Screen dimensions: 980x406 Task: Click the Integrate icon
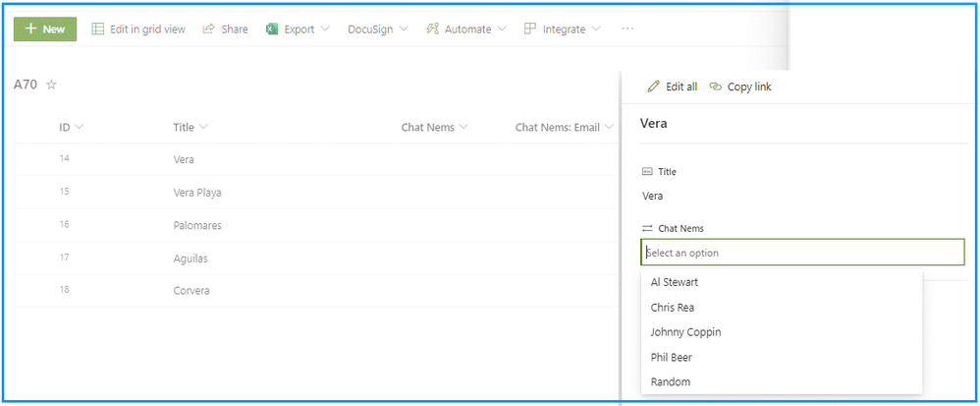pyautogui.click(x=530, y=29)
